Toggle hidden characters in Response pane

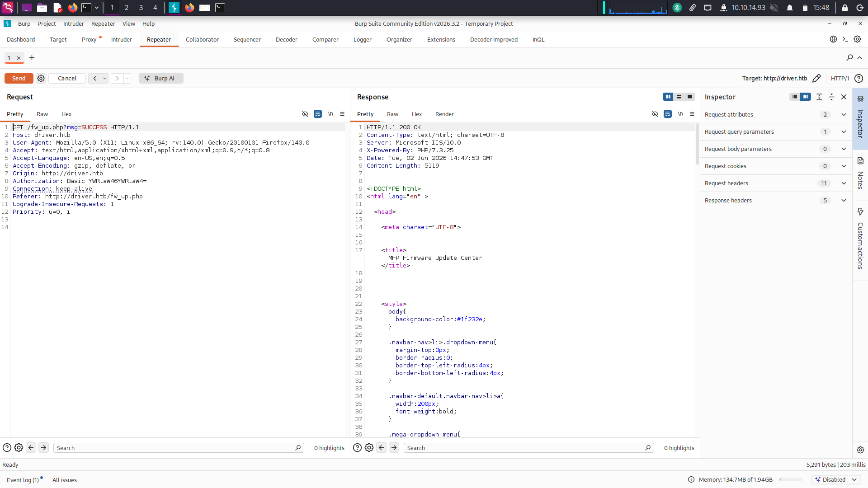(x=655, y=114)
